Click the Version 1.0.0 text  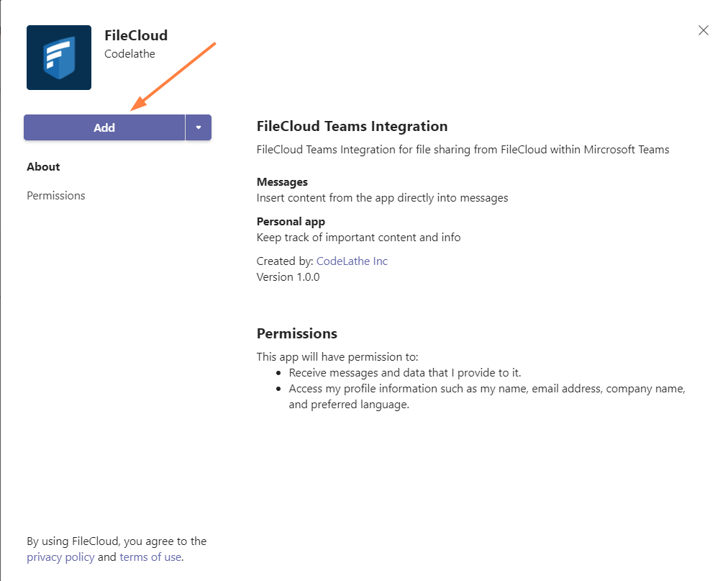click(x=288, y=276)
